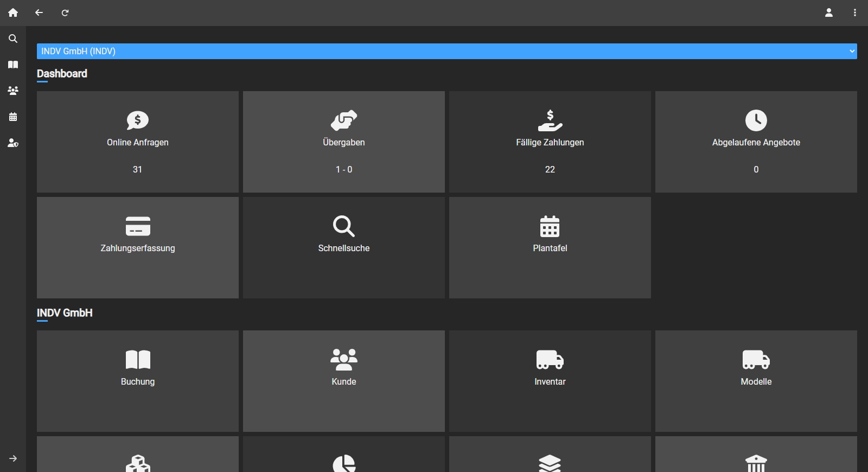
Task: Expand the sidebar with the arrow
Action: tap(13, 458)
